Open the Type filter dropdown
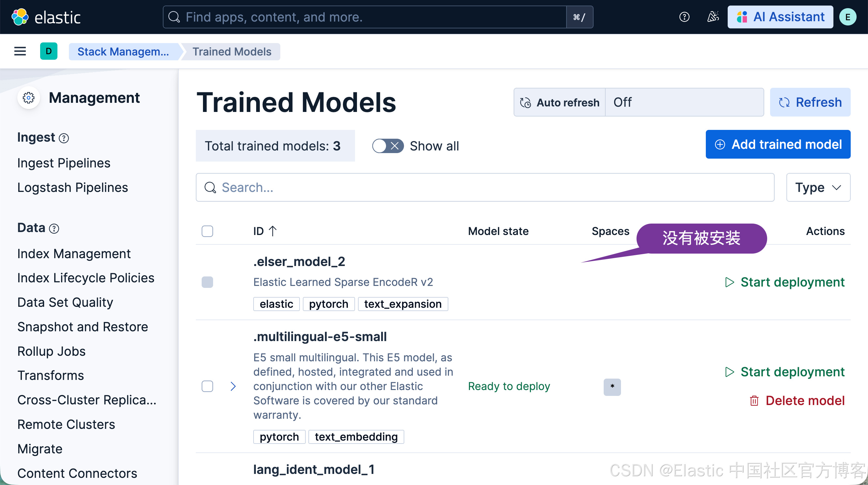Viewport: 868px width, 485px height. [x=818, y=187]
